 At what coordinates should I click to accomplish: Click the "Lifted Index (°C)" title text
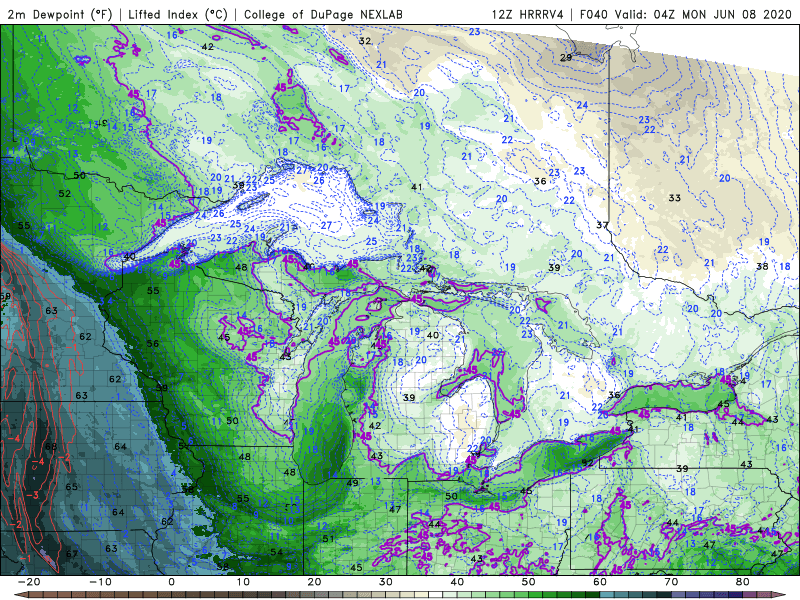point(178,15)
